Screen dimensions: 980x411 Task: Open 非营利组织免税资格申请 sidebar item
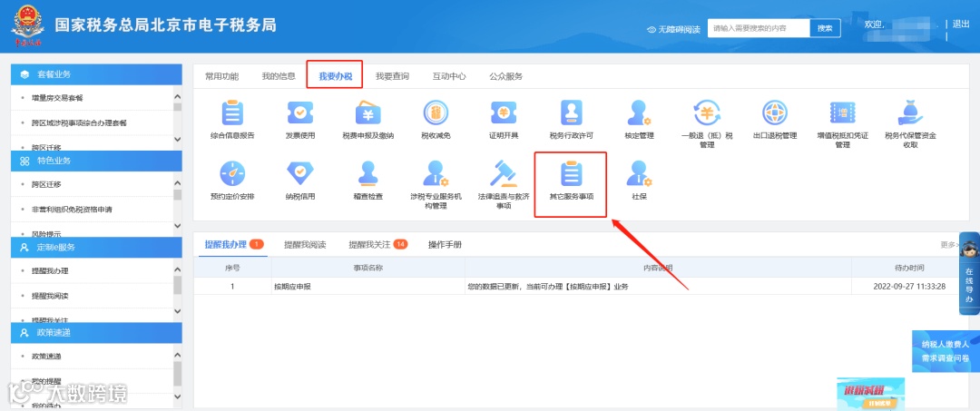72,210
